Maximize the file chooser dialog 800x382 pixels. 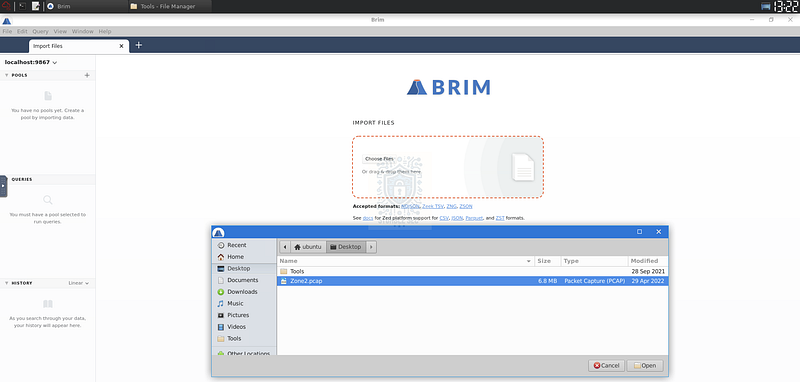639,232
